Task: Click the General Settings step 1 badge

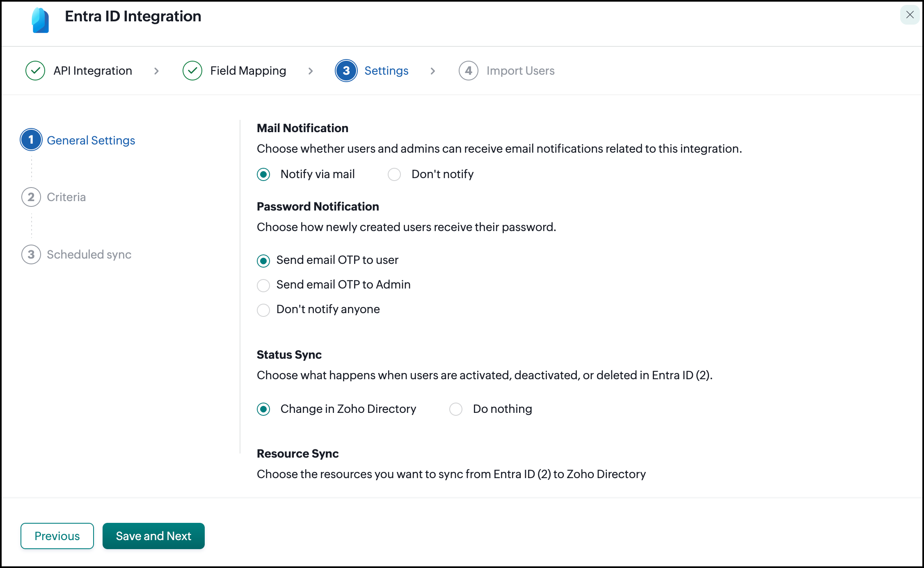Action: [x=31, y=140]
